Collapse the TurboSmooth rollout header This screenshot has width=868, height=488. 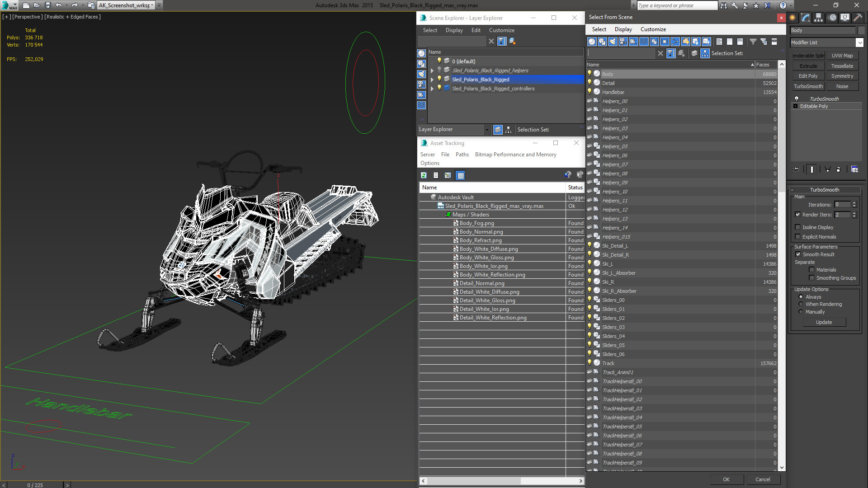point(824,190)
